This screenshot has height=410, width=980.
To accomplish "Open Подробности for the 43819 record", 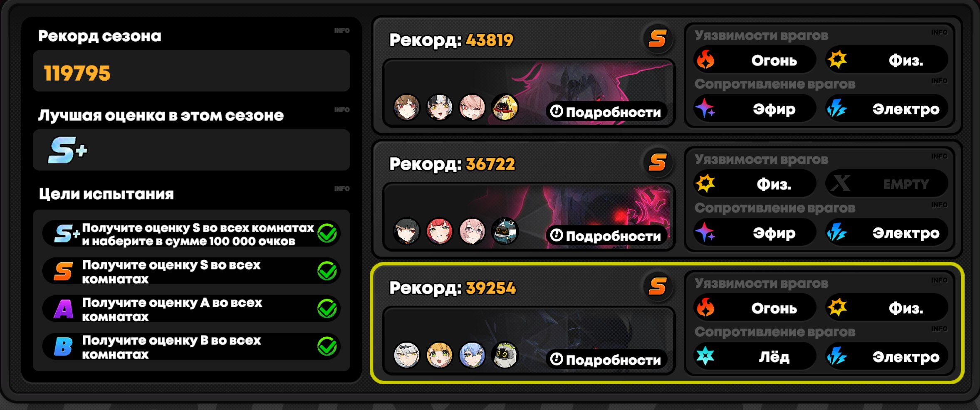I will (606, 112).
